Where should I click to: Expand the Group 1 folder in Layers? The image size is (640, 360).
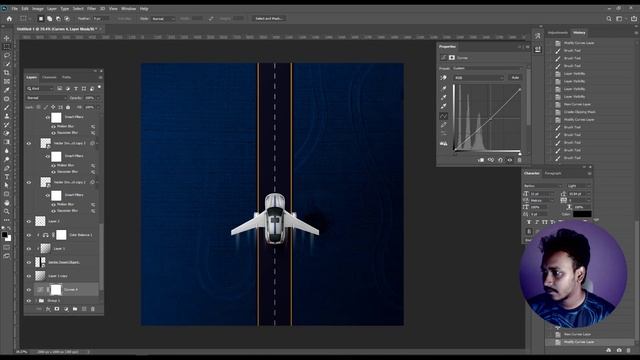coord(36,301)
